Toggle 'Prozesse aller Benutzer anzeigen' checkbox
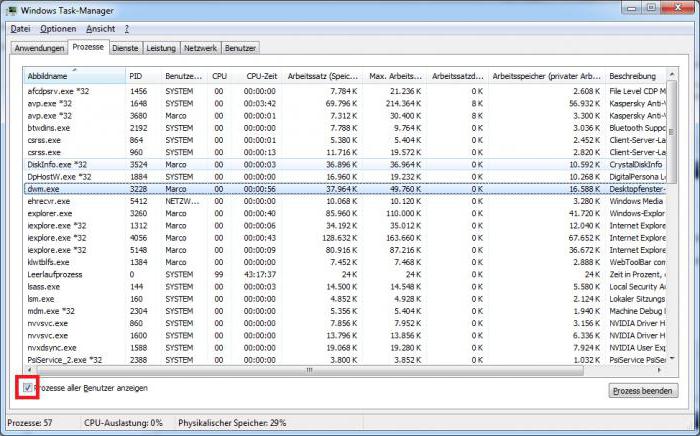Screen dimensions: 700x436 click(27, 388)
